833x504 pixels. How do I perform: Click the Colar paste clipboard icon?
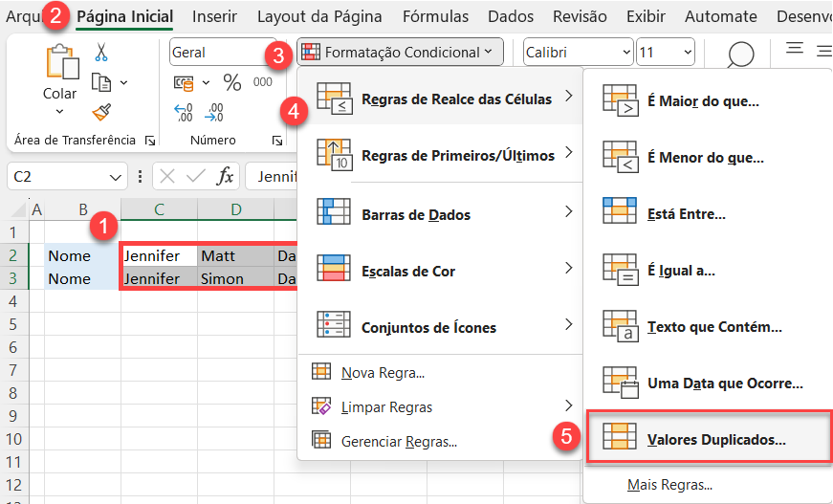point(62,61)
